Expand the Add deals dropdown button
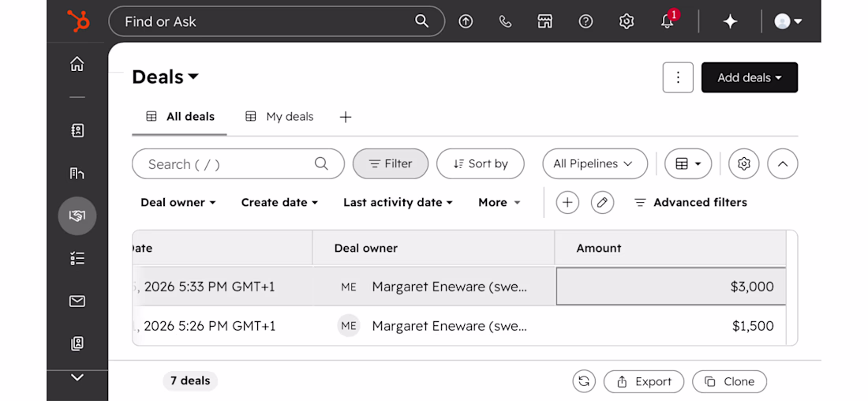Image resolution: width=868 pixels, height=401 pixels. pyautogui.click(x=750, y=77)
